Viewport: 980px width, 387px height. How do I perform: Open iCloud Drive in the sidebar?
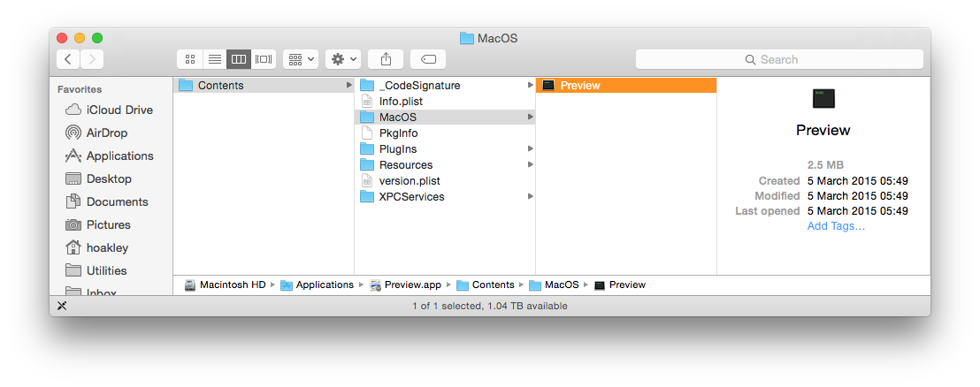click(x=119, y=110)
